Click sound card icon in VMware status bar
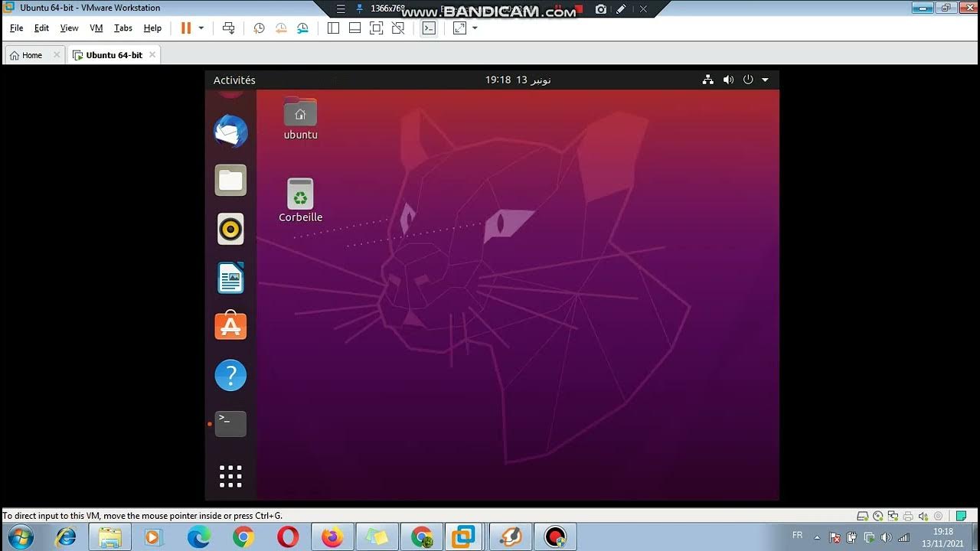Viewport: 980px width, 551px height. pos(923,516)
